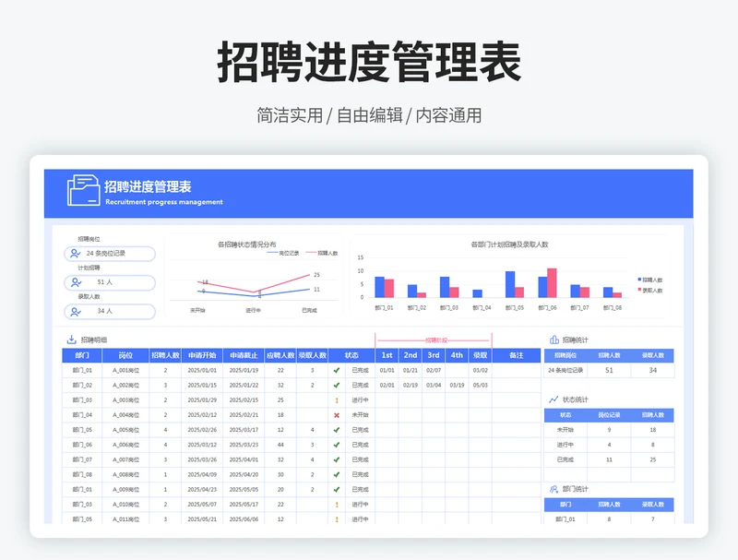Viewport: 738px width, 560px height.
Task: Select the 2nd stage column header
Action: pos(411,355)
